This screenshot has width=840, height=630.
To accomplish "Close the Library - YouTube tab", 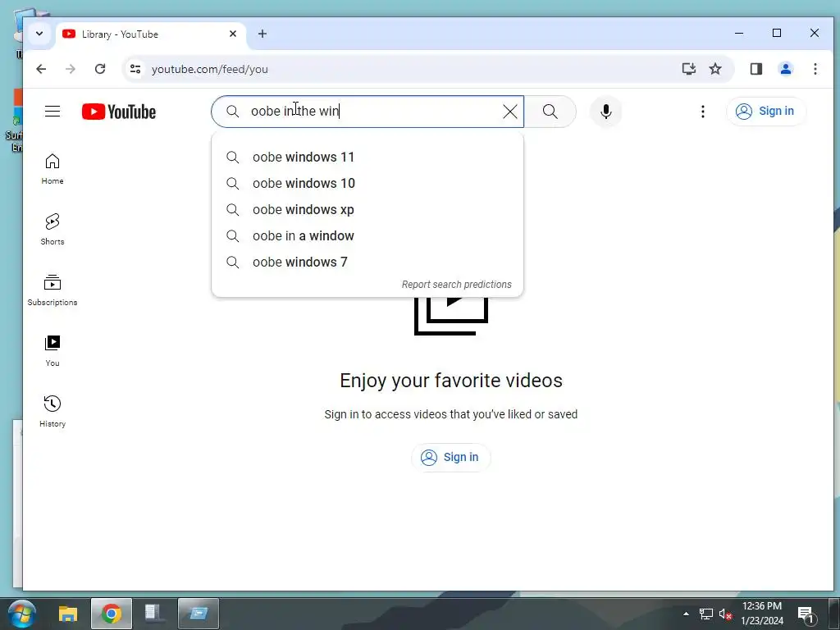I will (233, 34).
